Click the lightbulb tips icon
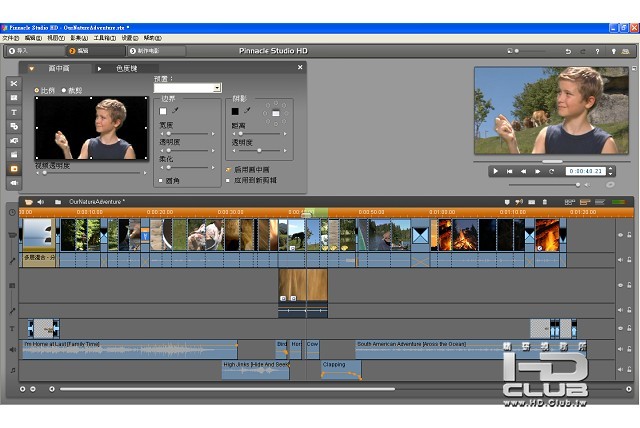This screenshot has height=428, width=640. [613, 51]
